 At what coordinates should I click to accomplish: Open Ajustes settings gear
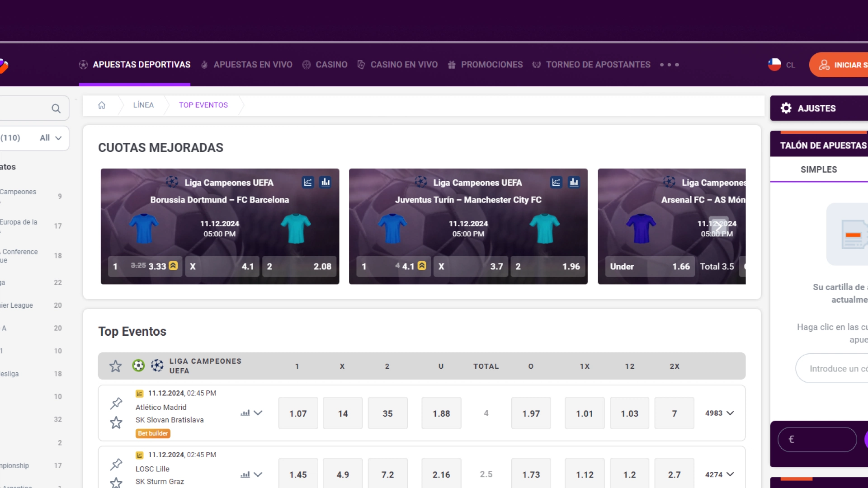[786, 108]
